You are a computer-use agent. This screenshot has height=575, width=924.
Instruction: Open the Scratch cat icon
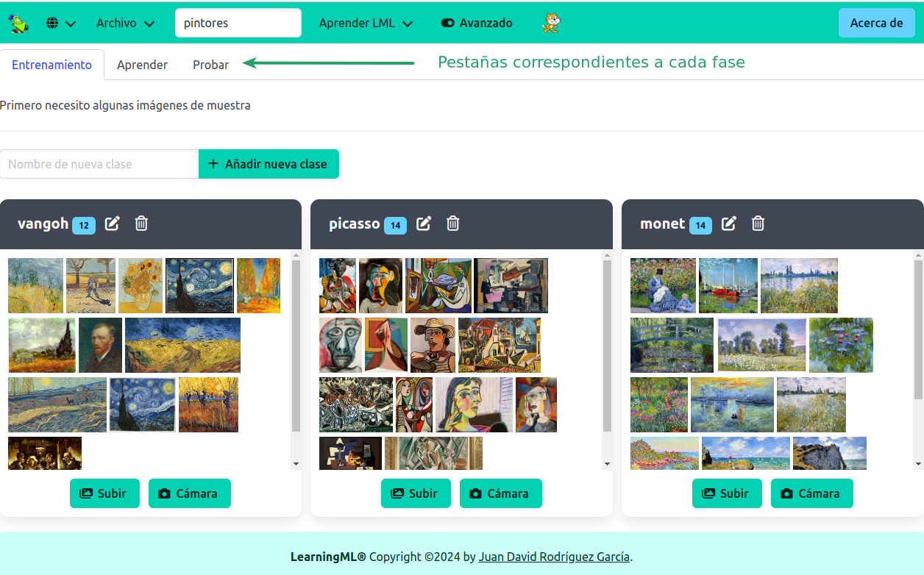[x=550, y=24]
